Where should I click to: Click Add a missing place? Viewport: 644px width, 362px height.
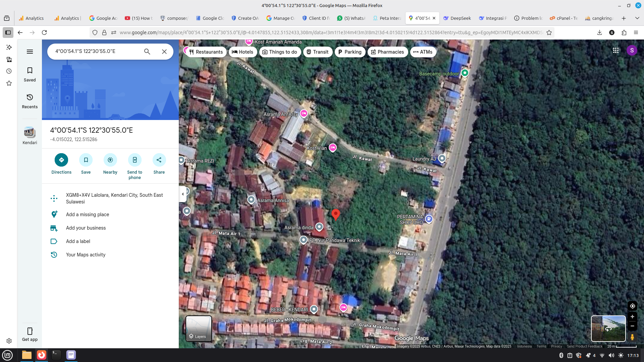[x=88, y=214]
